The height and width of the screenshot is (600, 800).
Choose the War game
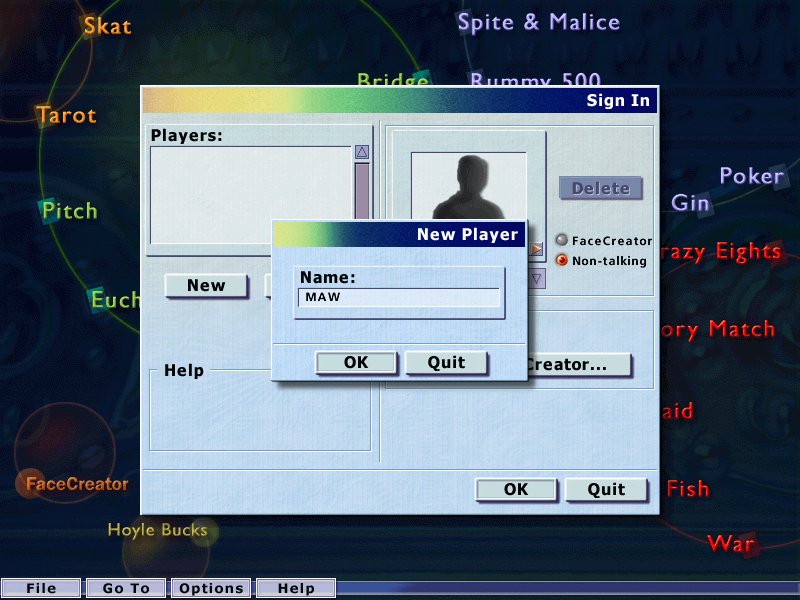click(732, 544)
